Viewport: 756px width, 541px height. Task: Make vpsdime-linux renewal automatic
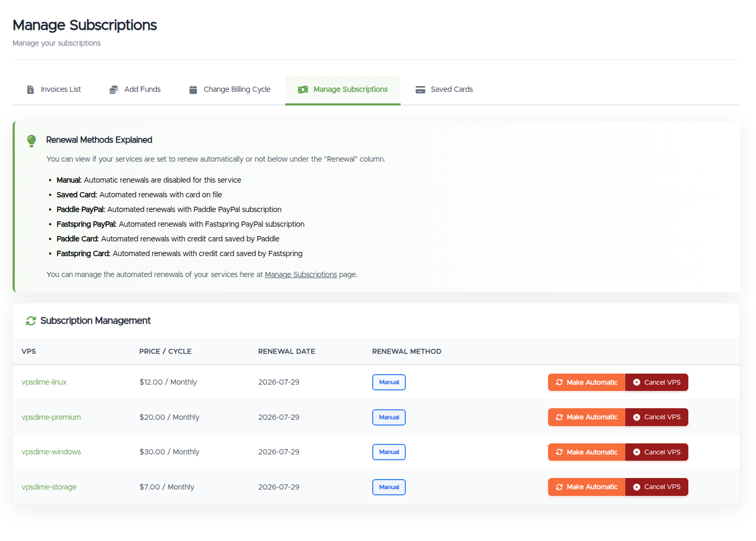pyautogui.click(x=586, y=383)
